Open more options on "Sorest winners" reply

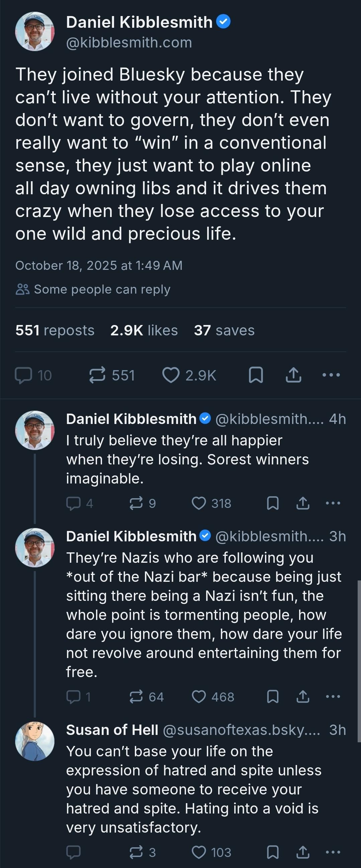(333, 503)
